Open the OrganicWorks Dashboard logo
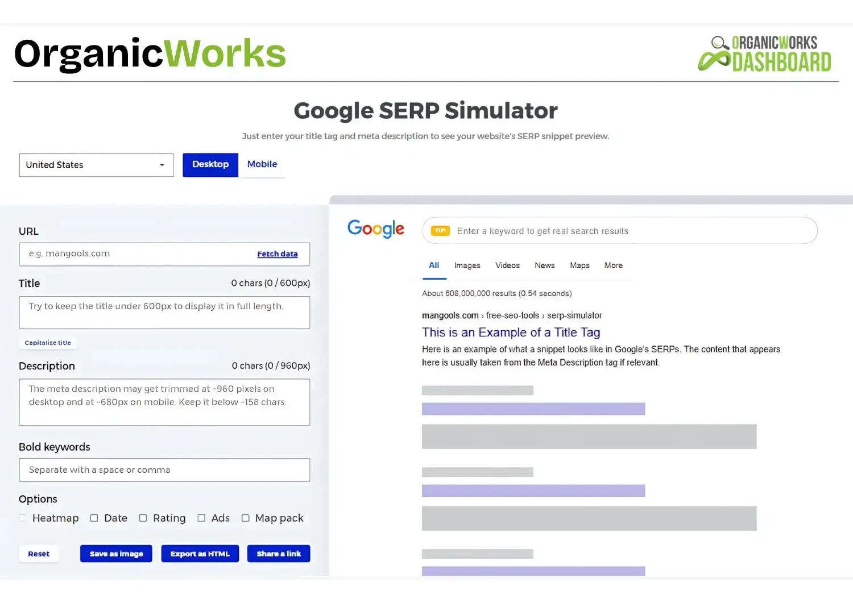This screenshot has width=853, height=616. pyautogui.click(x=765, y=54)
